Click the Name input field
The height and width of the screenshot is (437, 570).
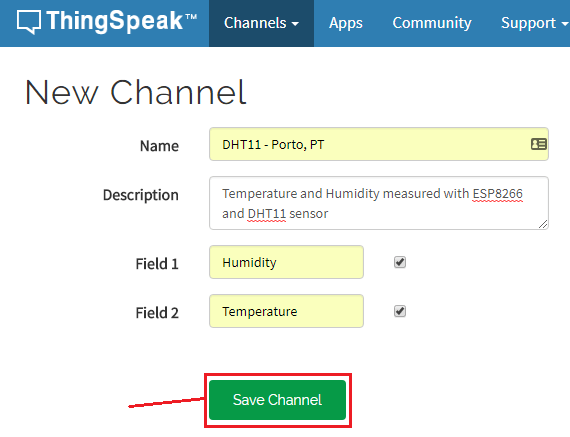(379, 144)
